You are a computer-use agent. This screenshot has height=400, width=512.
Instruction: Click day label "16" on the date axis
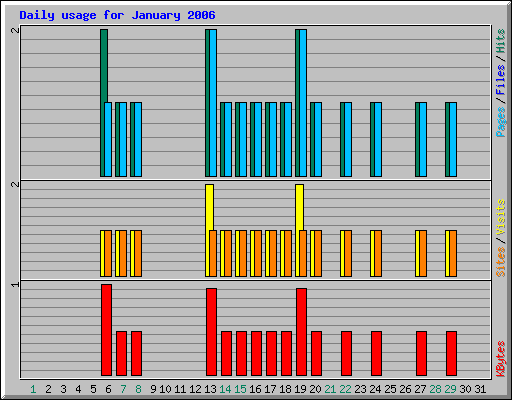[255, 389]
